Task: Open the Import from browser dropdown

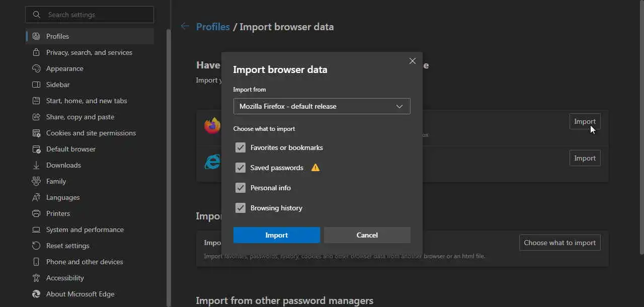Action: pyautogui.click(x=321, y=106)
